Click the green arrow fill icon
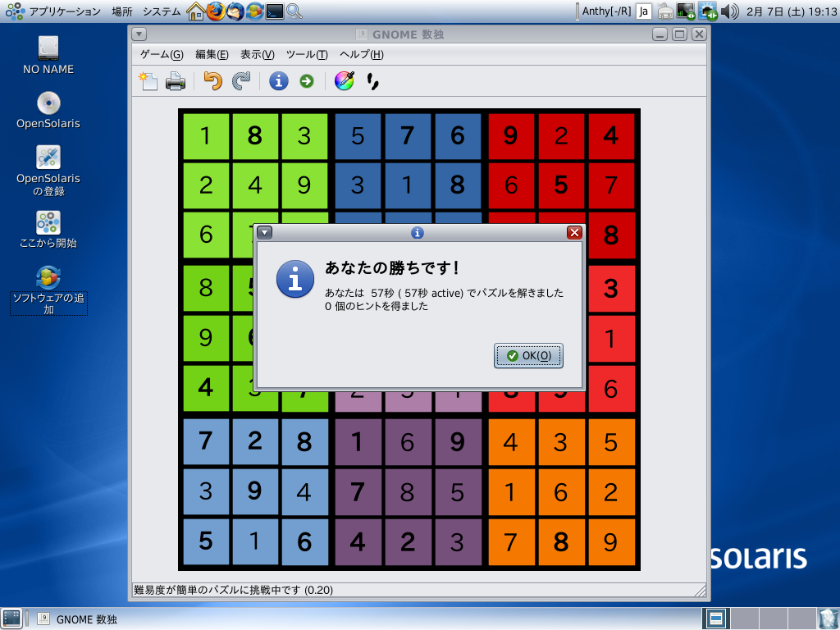This screenshot has height=630, width=840. point(307,81)
